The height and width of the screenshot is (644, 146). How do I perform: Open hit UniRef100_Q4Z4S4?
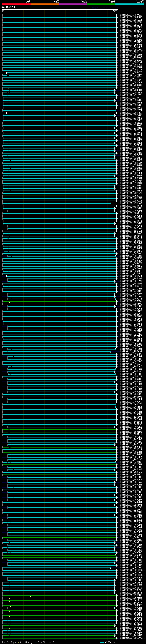click(x=131, y=620)
